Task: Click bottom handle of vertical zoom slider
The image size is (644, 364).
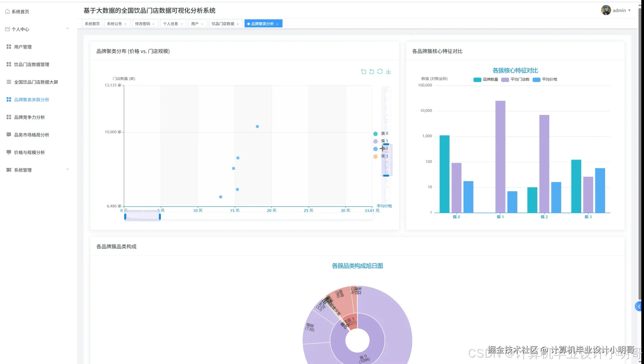Action: click(x=386, y=176)
